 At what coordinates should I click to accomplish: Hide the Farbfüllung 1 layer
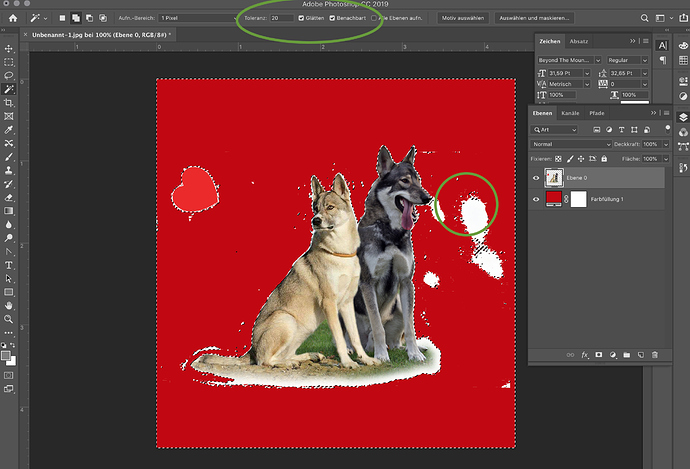coord(537,201)
